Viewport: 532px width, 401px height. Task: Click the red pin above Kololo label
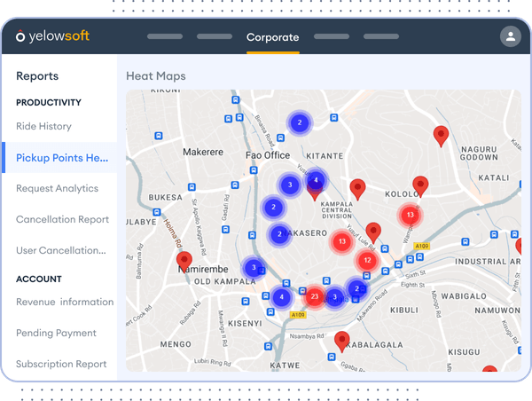tap(420, 186)
